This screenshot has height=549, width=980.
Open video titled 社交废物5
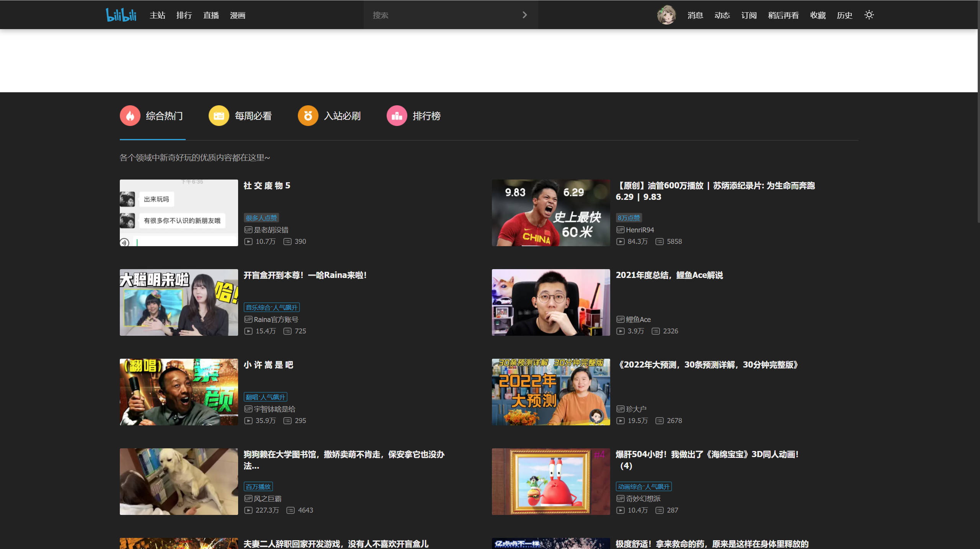coord(267,186)
